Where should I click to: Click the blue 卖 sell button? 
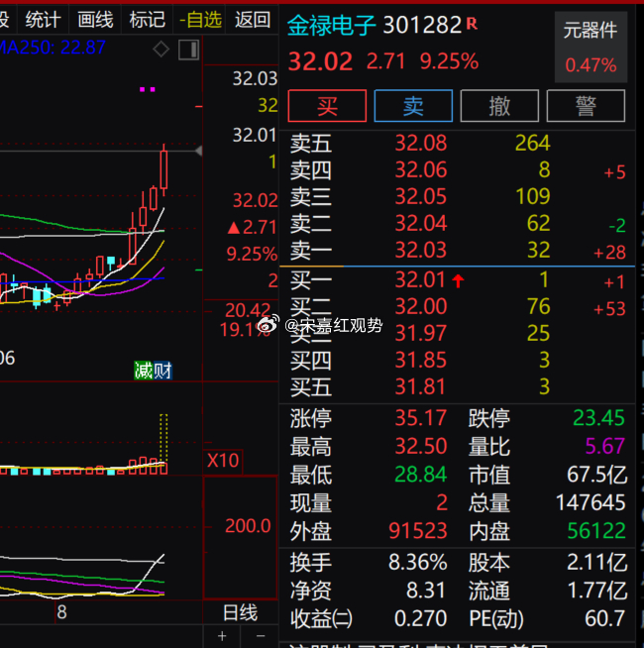[x=413, y=106]
